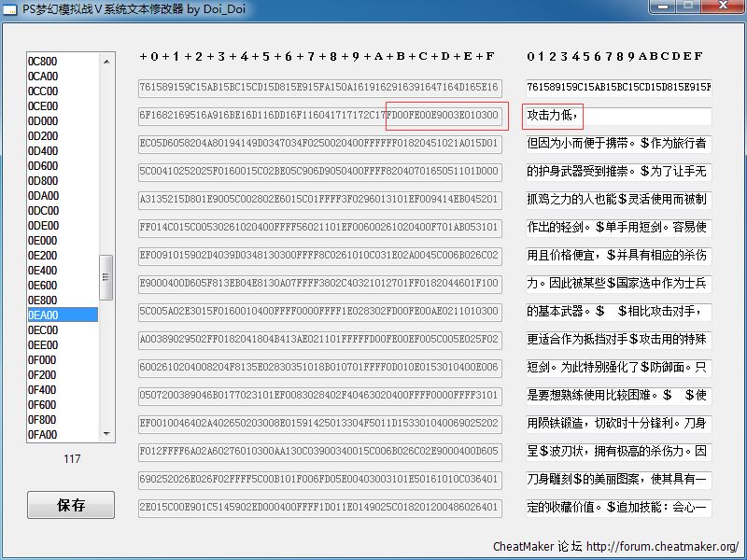The height and width of the screenshot is (560, 747).
Task: Click the text field starting with 但因为小而便于携带
Action: tap(618, 145)
